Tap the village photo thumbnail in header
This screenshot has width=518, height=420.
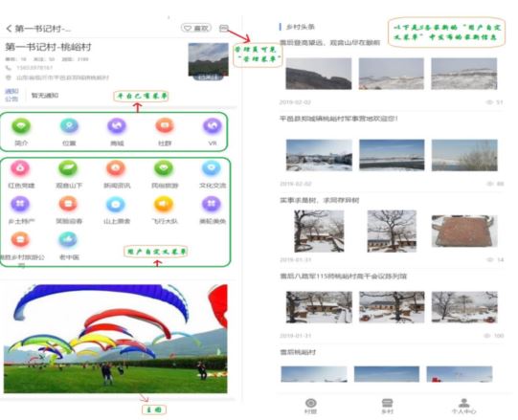pyautogui.click(x=209, y=62)
